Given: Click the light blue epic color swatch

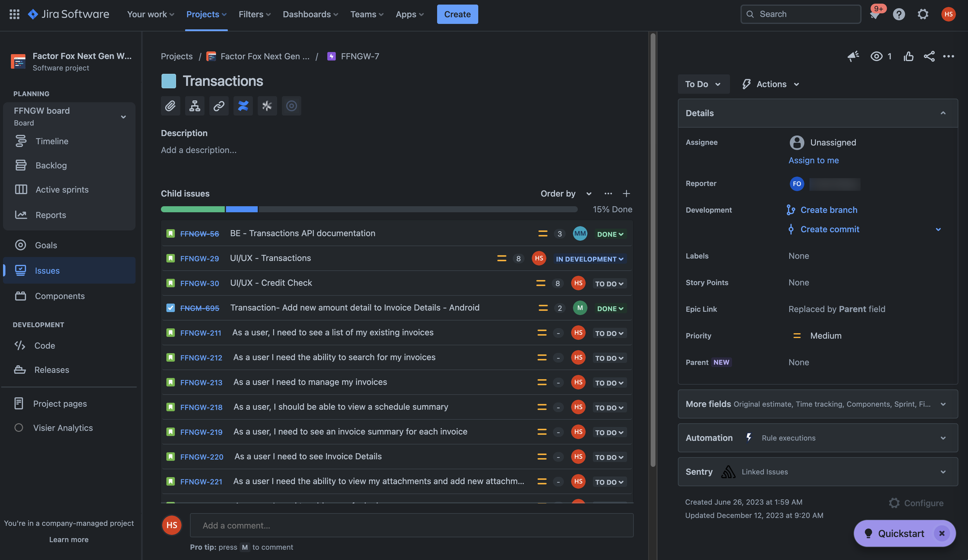Looking at the screenshot, I should click(168, 81).
